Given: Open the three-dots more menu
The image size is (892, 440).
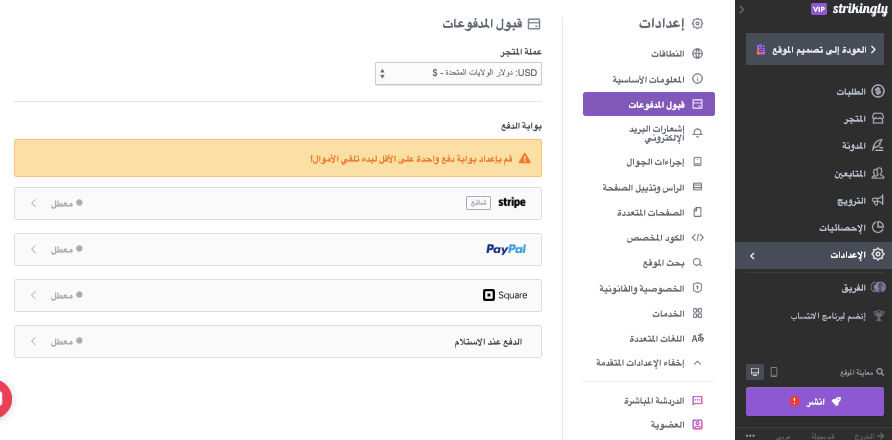Looking at the screenshot, I should tap(751, 435).
